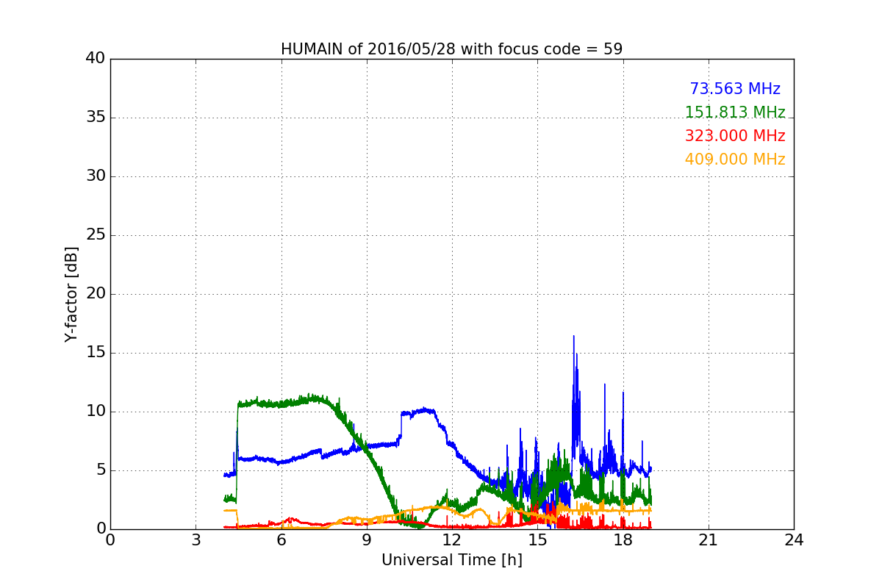Click the x-axis tick value 3
882x588 pixels.
pos(196,539)
